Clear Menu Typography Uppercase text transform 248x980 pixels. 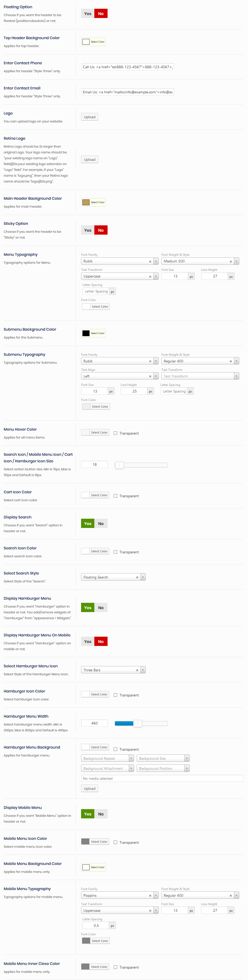pyautogui.click(x=150, y=277)
